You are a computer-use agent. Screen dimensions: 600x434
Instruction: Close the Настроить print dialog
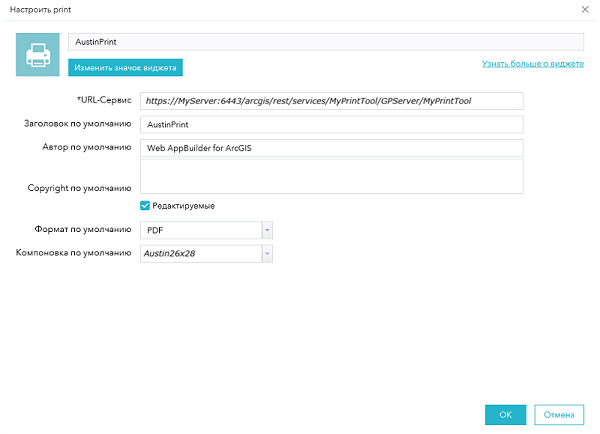pyautogui.click(x=585, y=9)
